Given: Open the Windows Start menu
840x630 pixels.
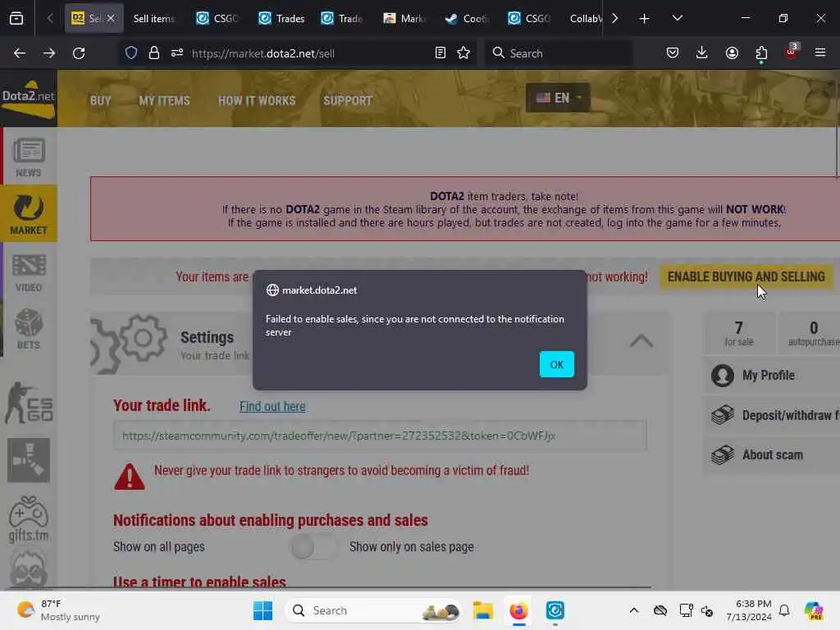Looking at the screenshot, I should tap(262, 610).
